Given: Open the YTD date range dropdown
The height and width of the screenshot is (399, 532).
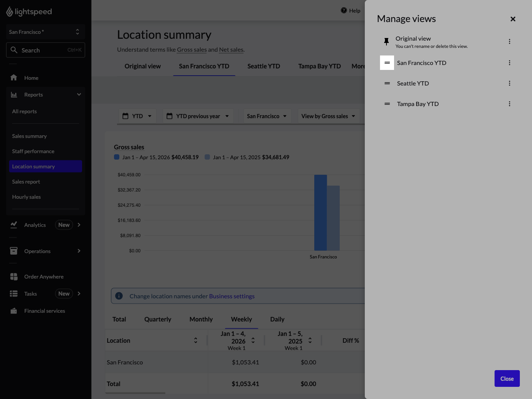Looking at the screenshot, I should click(x=137, y=116).
